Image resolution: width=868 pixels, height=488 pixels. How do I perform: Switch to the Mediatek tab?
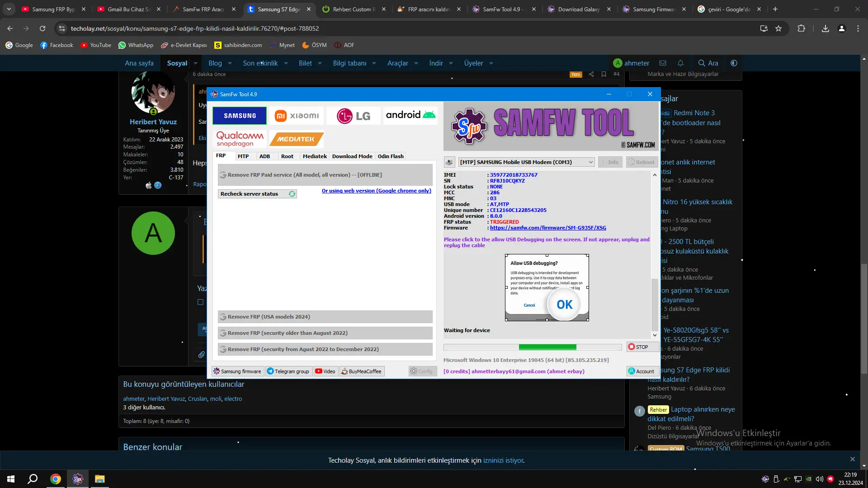tap(315, 156)
